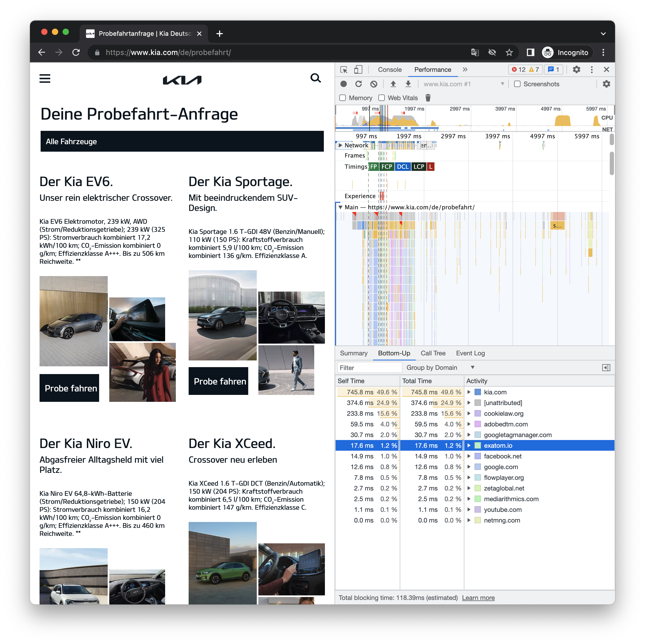Sort by Total Time column header
This screenshot has width=645, height=644.
point(432,381)
